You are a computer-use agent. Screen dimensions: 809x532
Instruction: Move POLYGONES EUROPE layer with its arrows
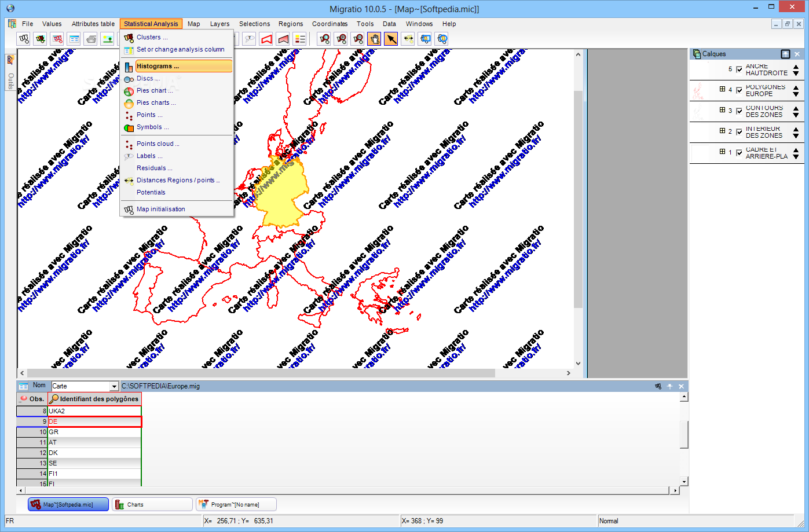[796, 91]
